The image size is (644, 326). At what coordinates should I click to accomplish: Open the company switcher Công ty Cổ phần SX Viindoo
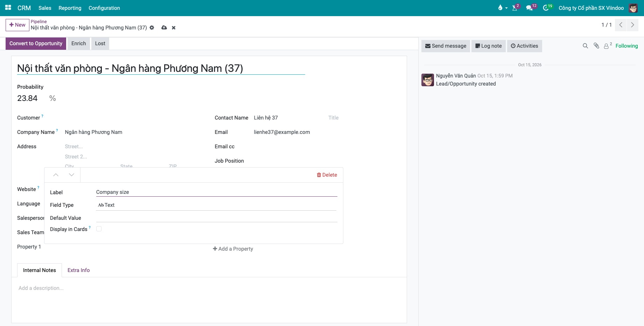coord(591,8)
